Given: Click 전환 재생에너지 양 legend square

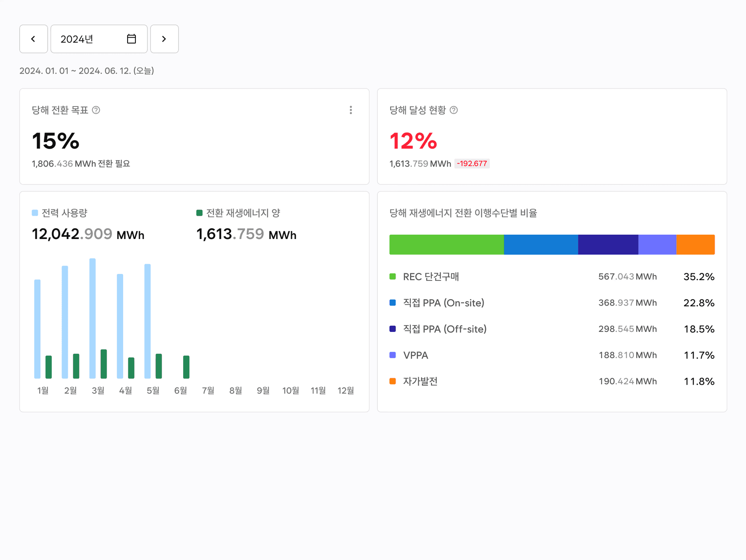Looking at the screenshot, I should (199, 213).
